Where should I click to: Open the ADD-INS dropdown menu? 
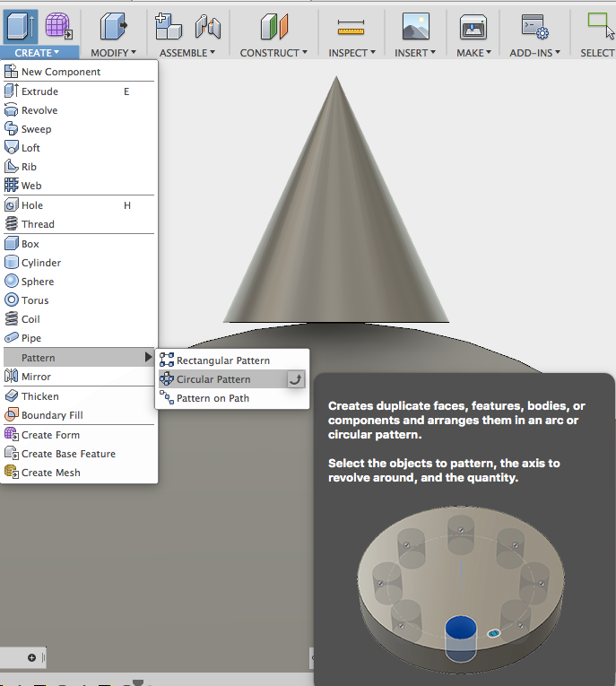pyautogui.click(x=534, y=53)
